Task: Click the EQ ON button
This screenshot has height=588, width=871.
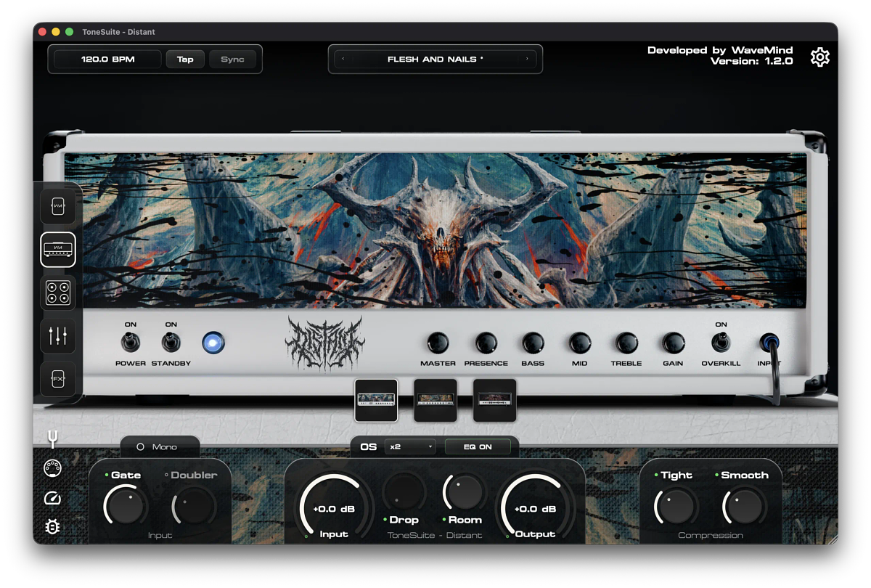Action: tap(478, 447)
